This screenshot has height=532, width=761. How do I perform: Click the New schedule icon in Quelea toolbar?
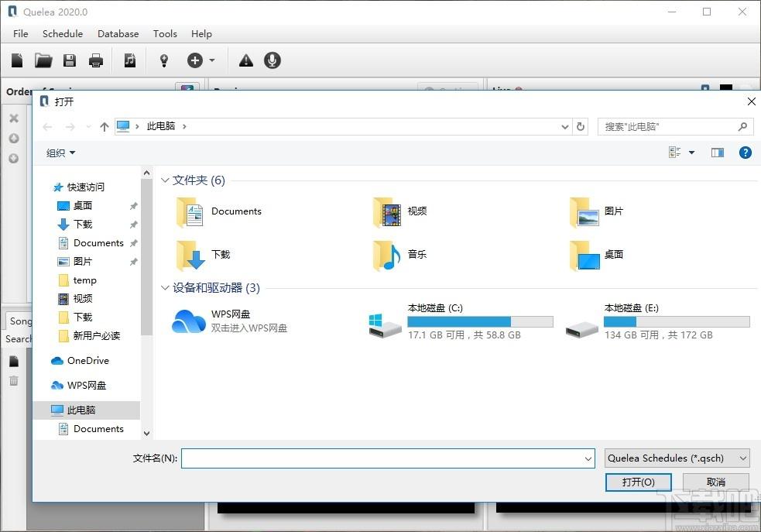click(17, 60)
